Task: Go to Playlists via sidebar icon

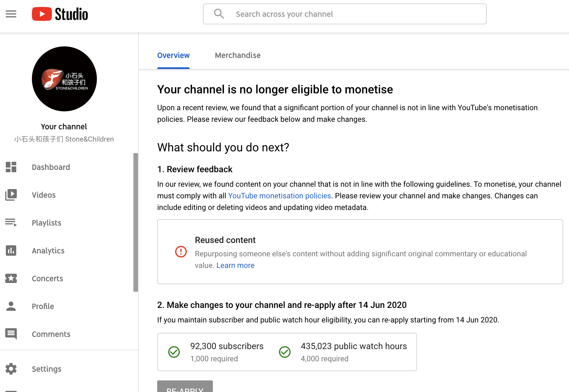Action: (x=11, y=223)
